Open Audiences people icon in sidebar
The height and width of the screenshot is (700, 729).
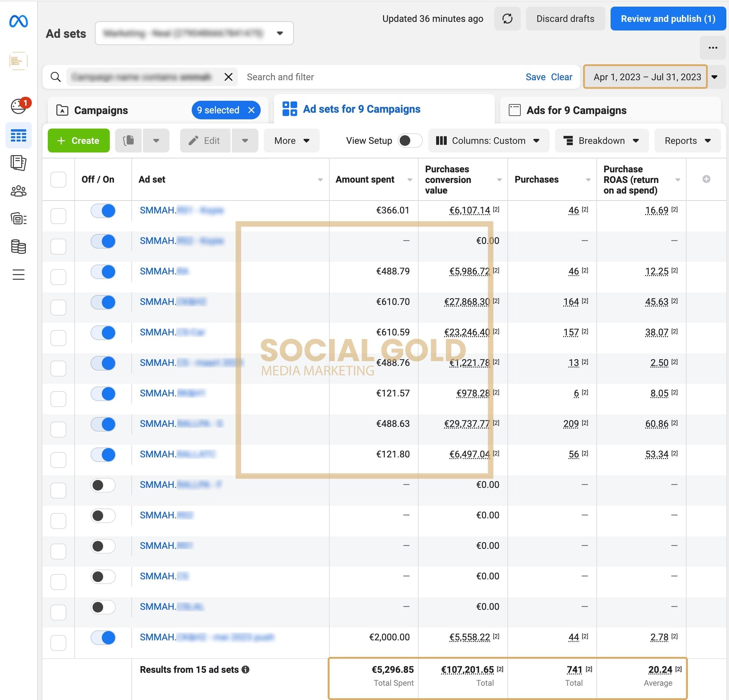tap(18, 191)
